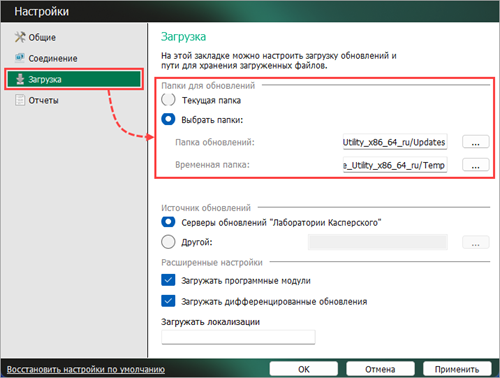Click the Отмена button
The image size is (500, 378).
pos(380,369)
